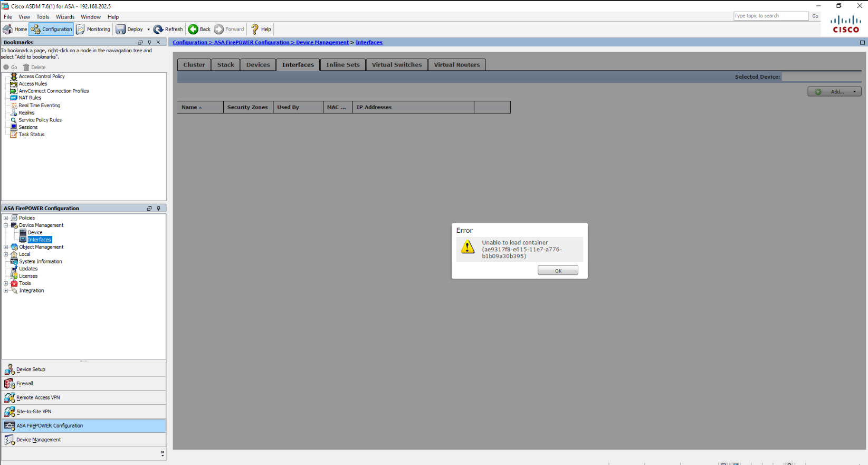
Task: Maximize the content pane
Action: (x=862, y=43)
